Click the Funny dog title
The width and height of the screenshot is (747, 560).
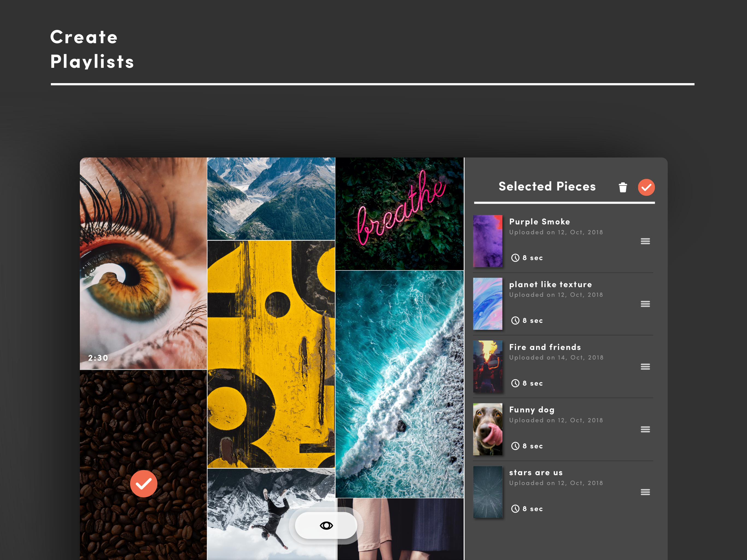coord(532,410)
